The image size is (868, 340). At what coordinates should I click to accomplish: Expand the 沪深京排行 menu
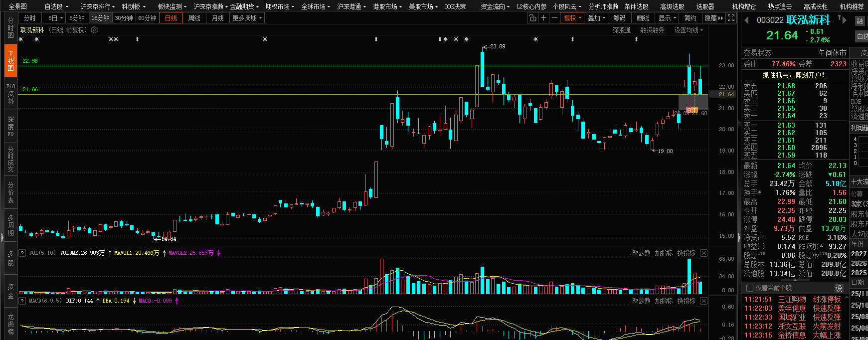pyautogui.click(x=97, y=6)
